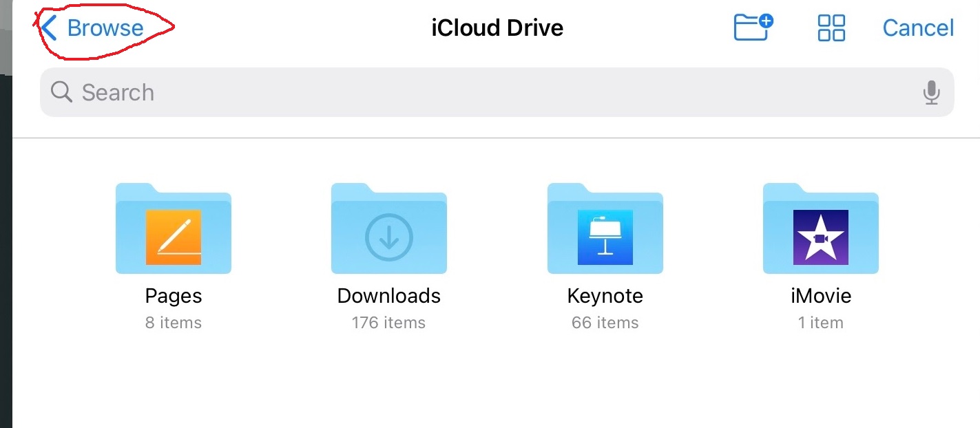
Task: Cancel the file picker
Action: [x=918, y=28]
